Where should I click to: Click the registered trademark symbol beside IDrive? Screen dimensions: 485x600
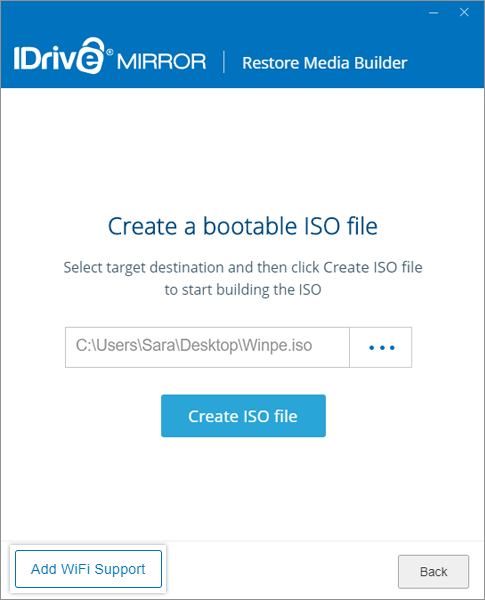pyautogui.click(x=110, y=52)
